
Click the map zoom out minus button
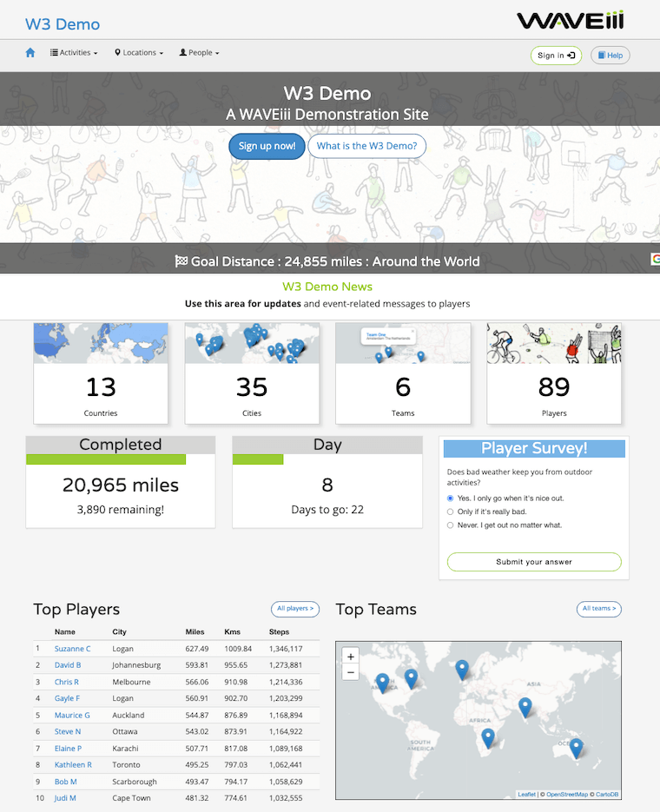click(351, 673)
